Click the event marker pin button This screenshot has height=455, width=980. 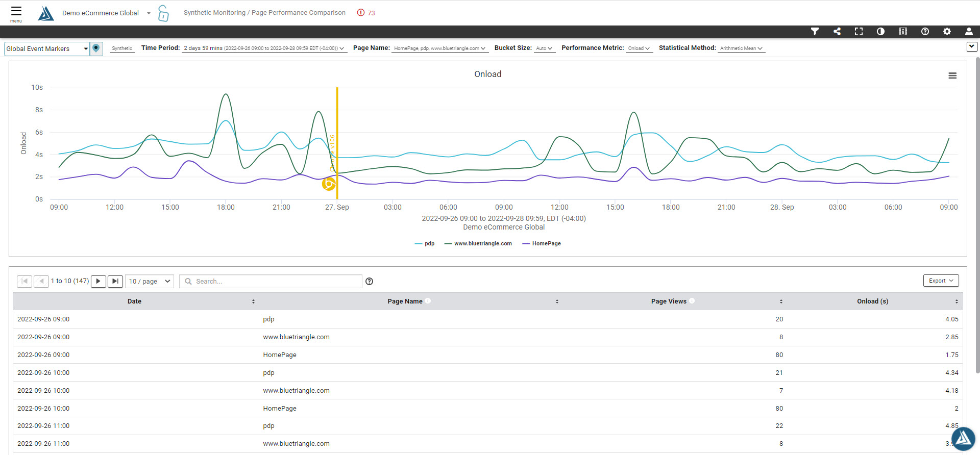[96, 48]
